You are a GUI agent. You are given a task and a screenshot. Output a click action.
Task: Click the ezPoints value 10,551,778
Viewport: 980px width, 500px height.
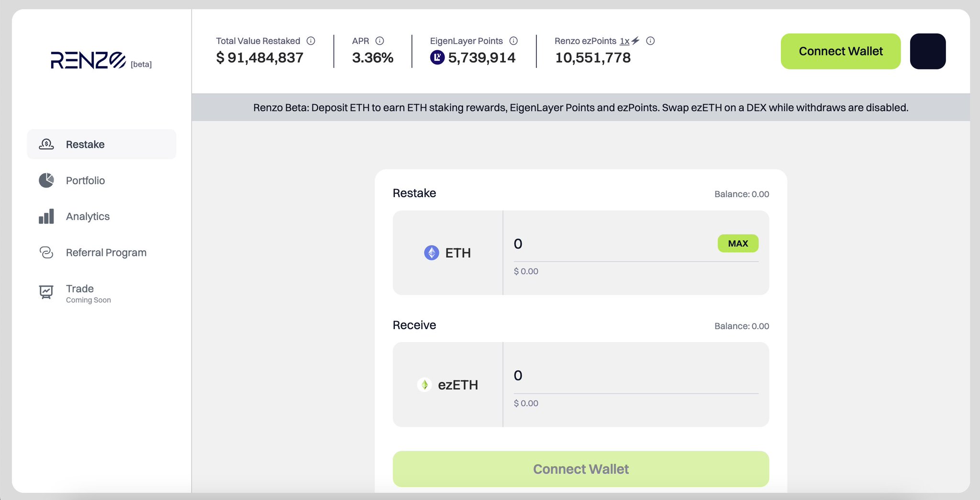[x=593, y=58]
